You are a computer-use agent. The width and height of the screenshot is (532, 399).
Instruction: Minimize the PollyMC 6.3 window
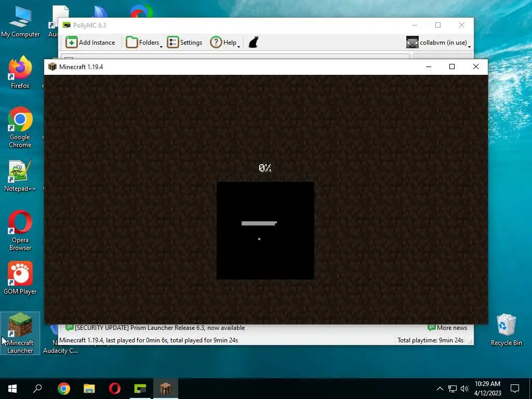coord(415,25)
